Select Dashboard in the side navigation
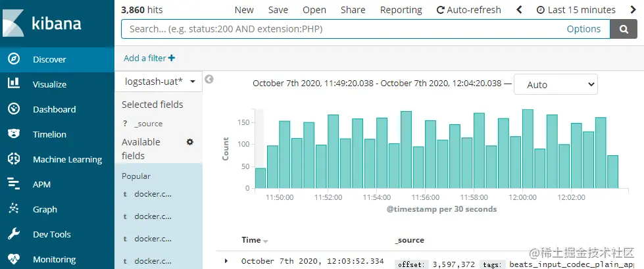Screen dimensions: 644x269 pyautogui.click(x=54, y=109)
